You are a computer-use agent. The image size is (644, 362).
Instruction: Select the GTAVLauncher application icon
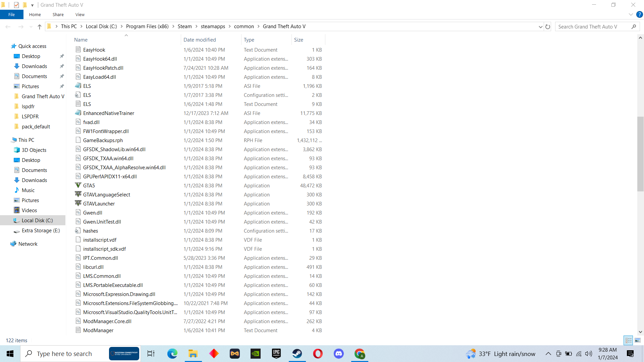coord(78,203)
